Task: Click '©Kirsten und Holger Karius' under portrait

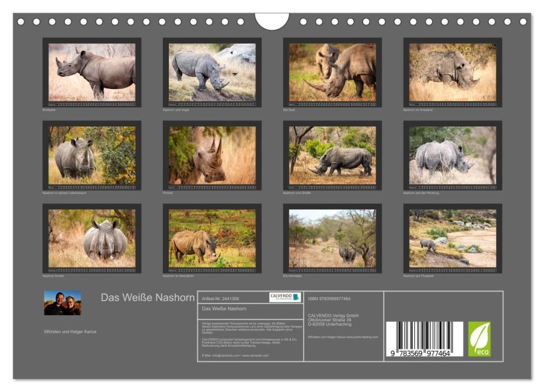Action: [70, 332]
